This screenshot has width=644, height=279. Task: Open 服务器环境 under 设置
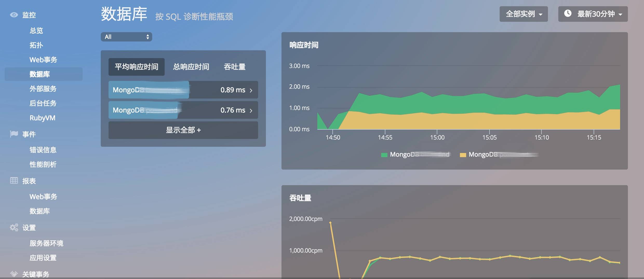46,243
